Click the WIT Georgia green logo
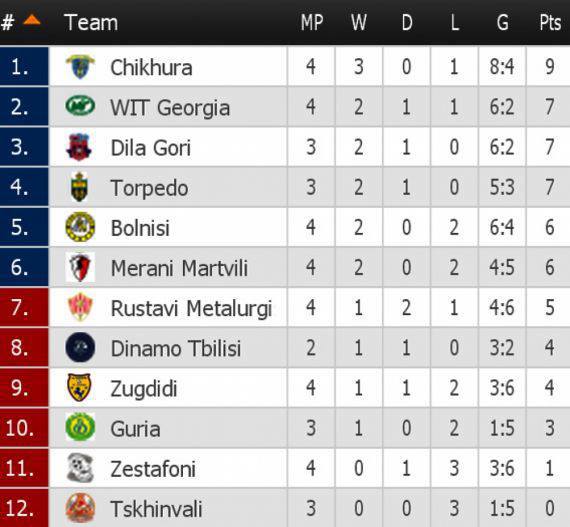 [x=80, y=106]
